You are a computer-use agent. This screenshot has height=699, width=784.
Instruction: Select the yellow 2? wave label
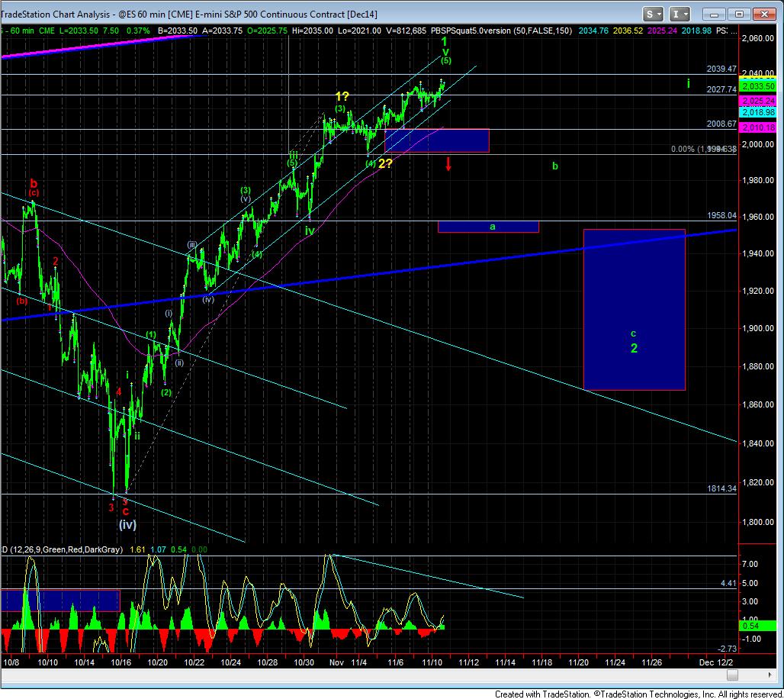point(385,163)
